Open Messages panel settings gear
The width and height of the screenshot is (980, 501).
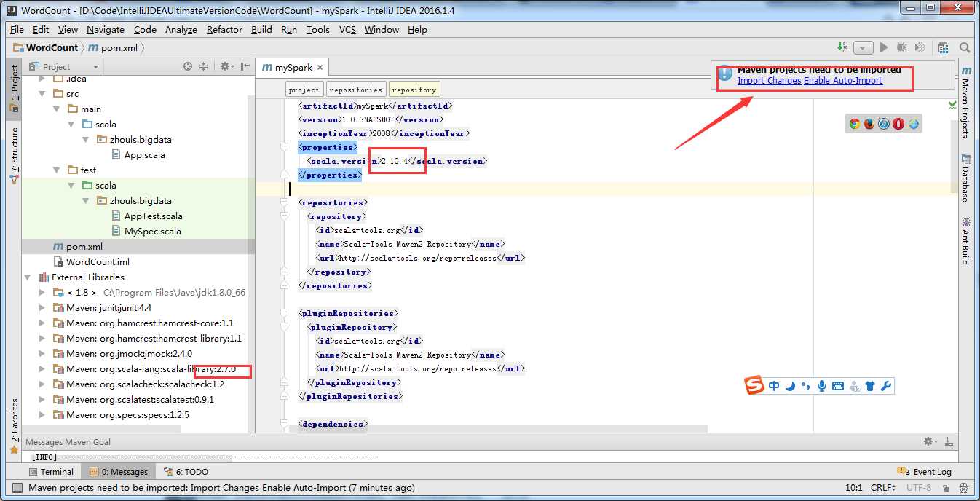(x=930, y=441)
